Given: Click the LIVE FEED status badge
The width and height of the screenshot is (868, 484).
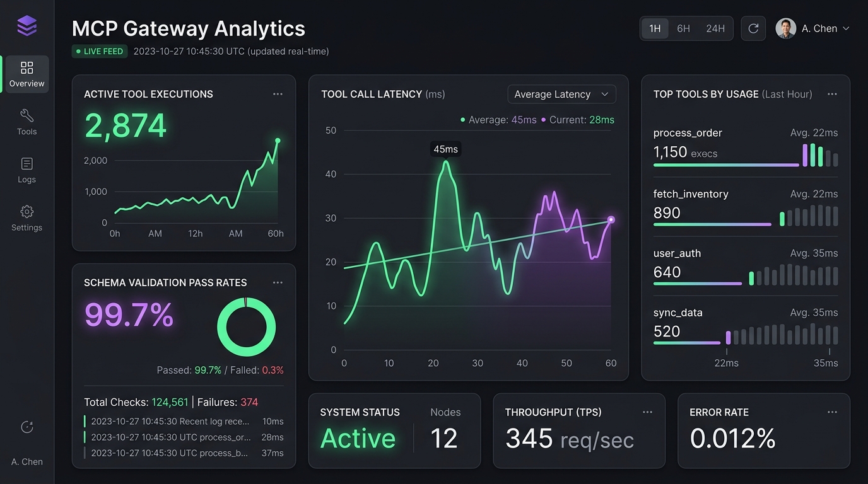Looking at the screenshot, I should tap(100, 51).
